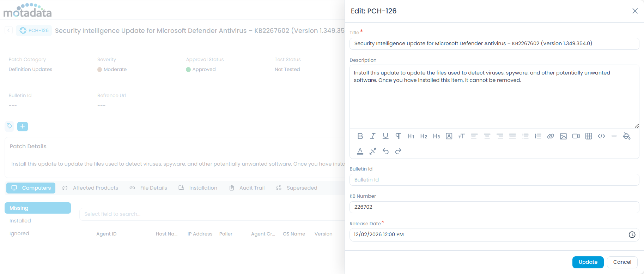This screenshot has width=644, height=274.
Task: Sort by OS Name column header
Action: pyautogui.click(x=294, y=234)
